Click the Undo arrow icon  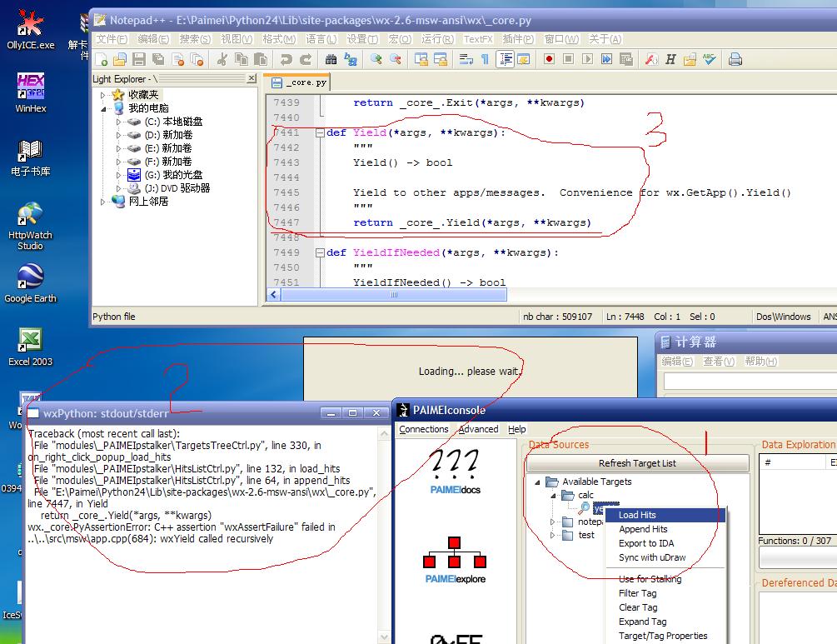point(286,59)
